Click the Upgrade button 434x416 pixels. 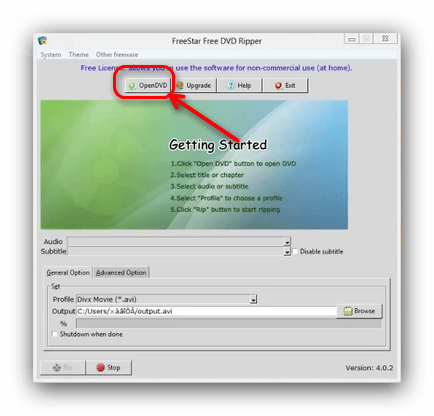pyautogui.click(x=194, y=86)
